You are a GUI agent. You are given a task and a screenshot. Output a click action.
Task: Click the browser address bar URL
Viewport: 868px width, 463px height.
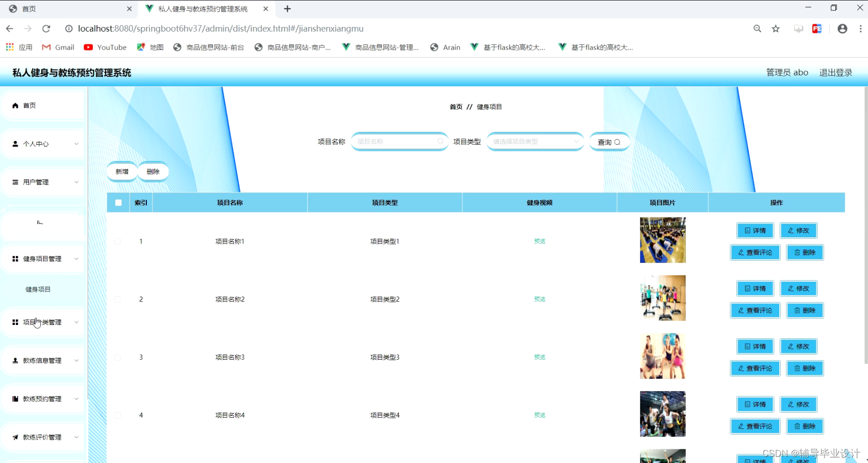tap(221, 29)
